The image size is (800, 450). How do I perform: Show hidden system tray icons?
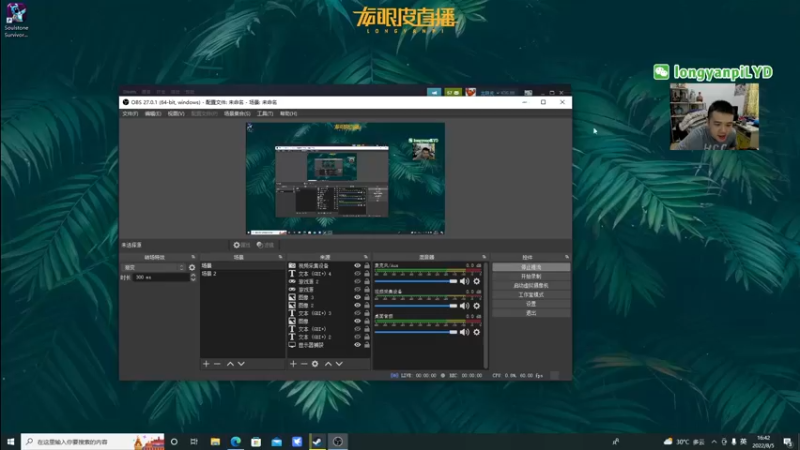pyautogui.click(x=714, y=441)
